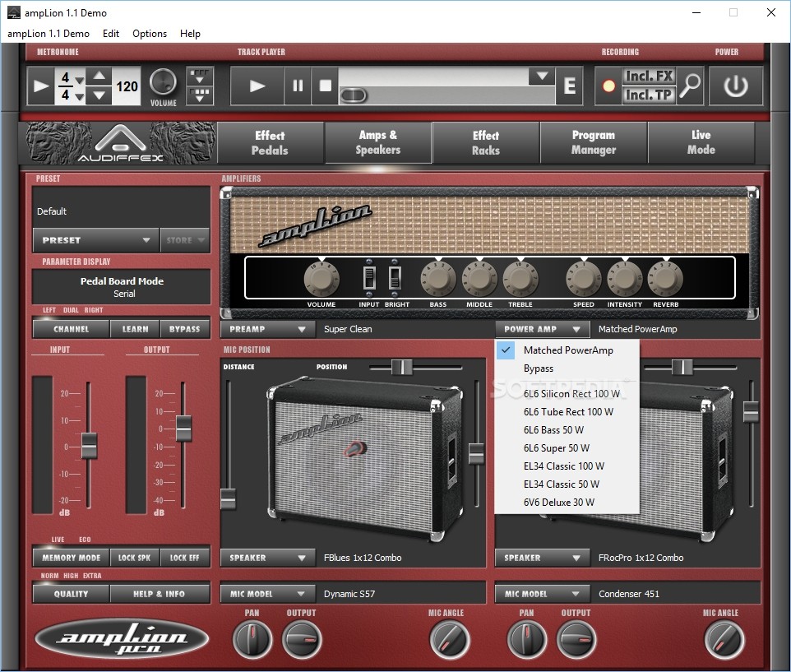Click the track player play button
This screenshot has width=791, height=672.
tap(257, 86)
